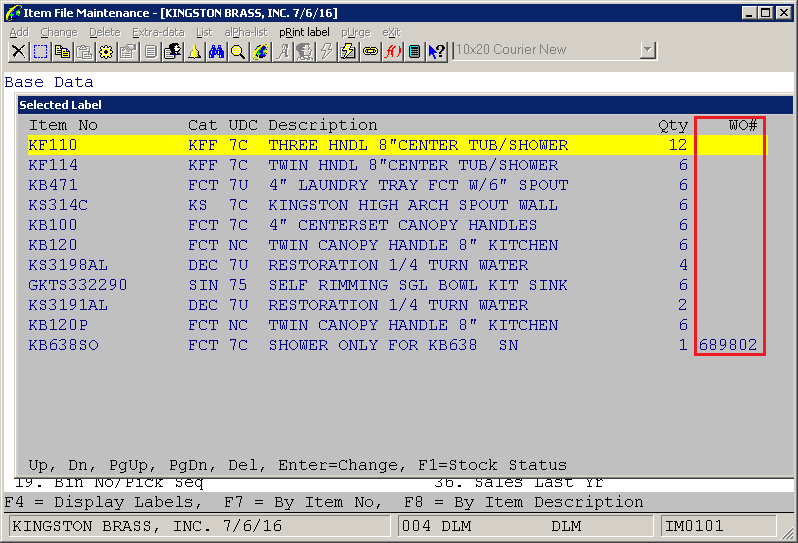Select item row KB120 twin canopy handle
Image resolution: width=798 pixels, height=543 pixels.
tap(397, 245)
